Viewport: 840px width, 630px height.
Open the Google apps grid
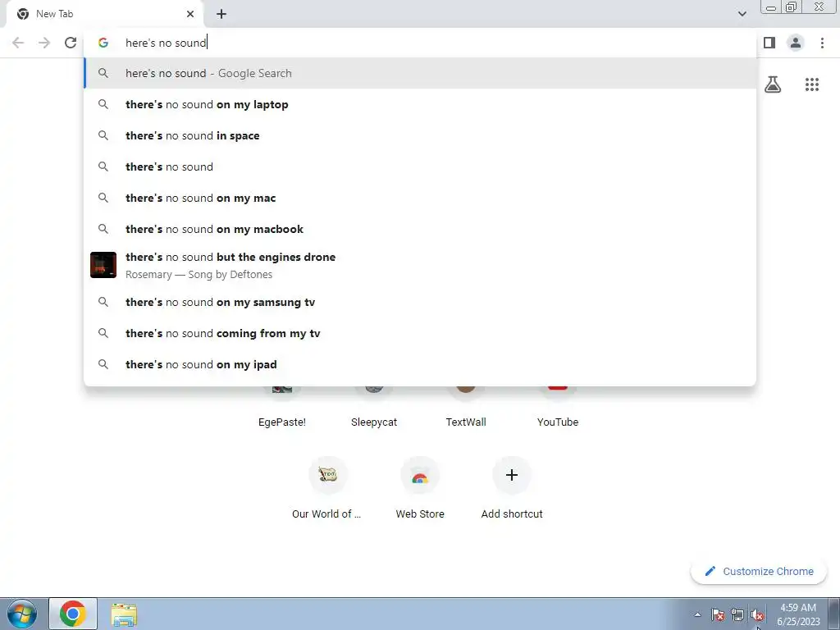coord(812,84)
